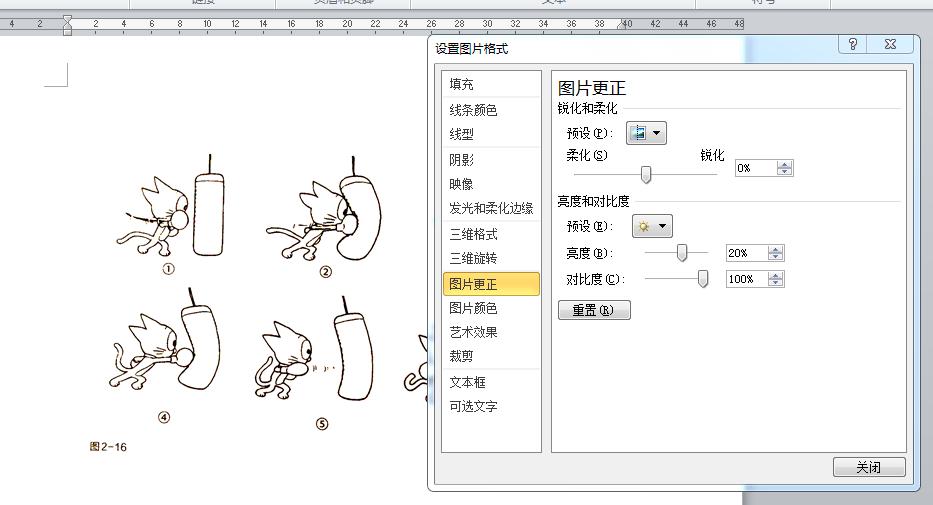Click the 关闭 button

click(x=869, y=468)
